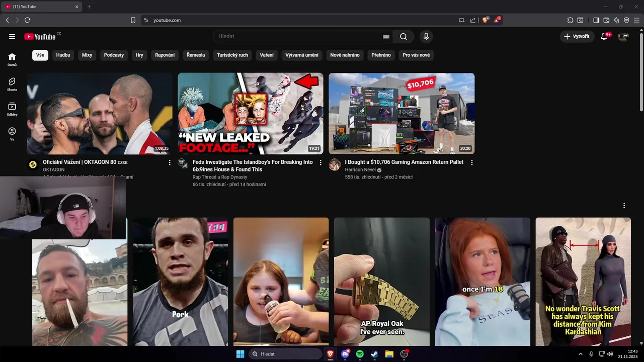
Task: Open the account avatar menu
Action: click(623, 36)
